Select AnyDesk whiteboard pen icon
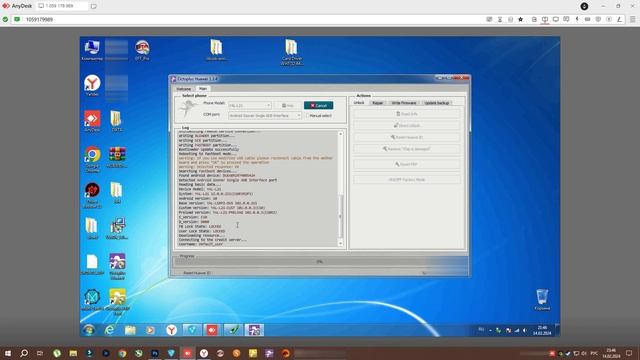The image size is (640, 360). pyautogui.click(x=619, y=19)
